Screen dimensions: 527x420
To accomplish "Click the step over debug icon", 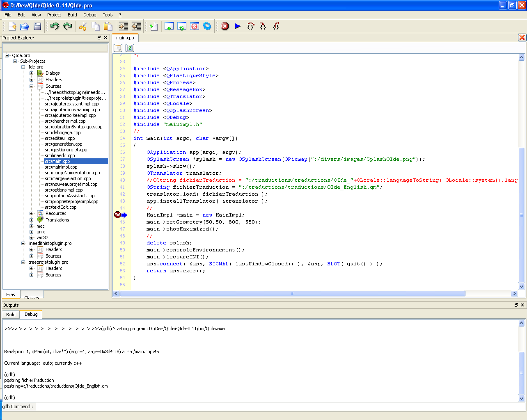I will point(250,26).
